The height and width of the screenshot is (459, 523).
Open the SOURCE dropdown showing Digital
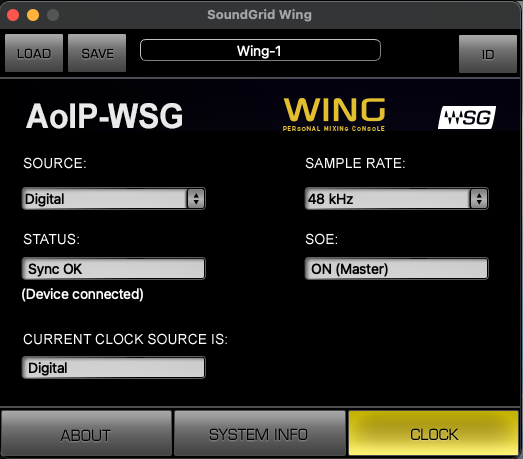click(x=113, y=199)
